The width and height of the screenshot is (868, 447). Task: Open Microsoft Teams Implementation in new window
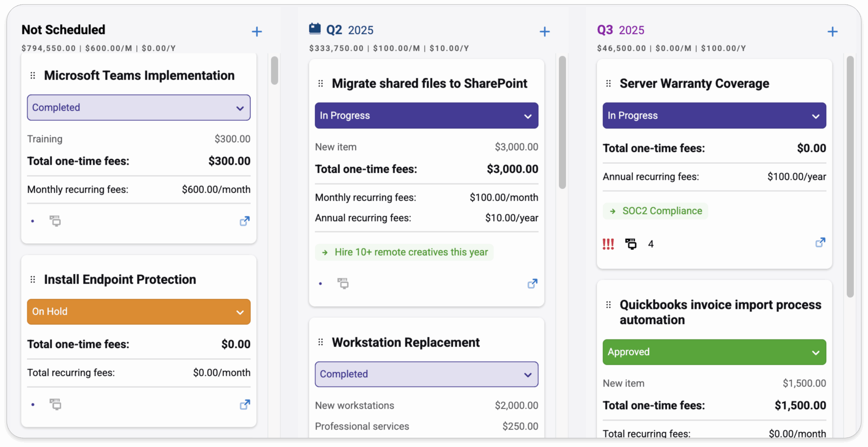pos(244,221)
